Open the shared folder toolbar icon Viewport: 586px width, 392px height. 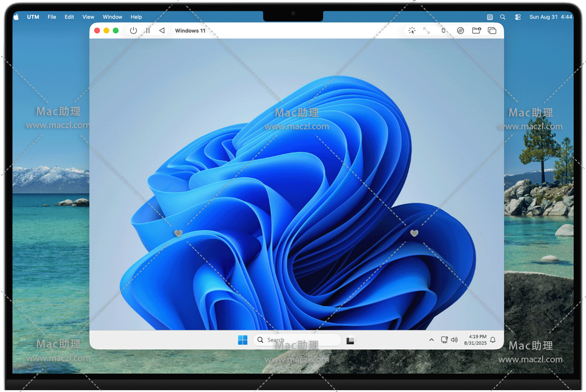(476, 31)
